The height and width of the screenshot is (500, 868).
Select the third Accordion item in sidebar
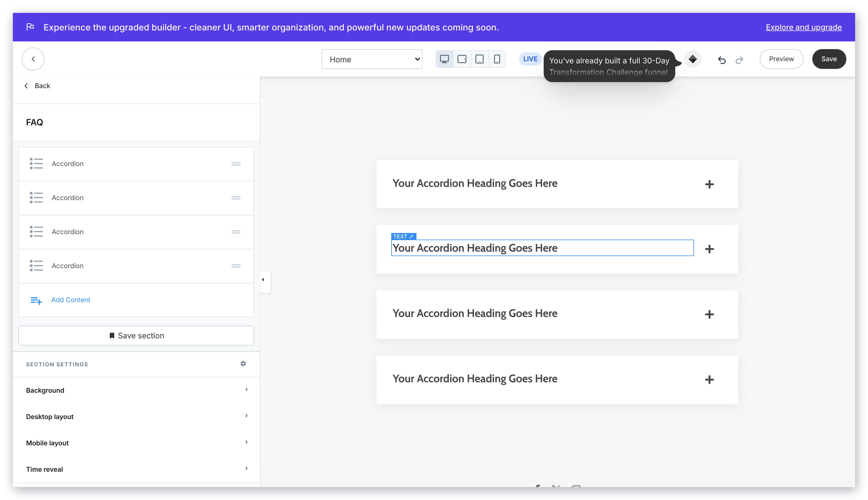pyautogui.click(x=136, y=232)
